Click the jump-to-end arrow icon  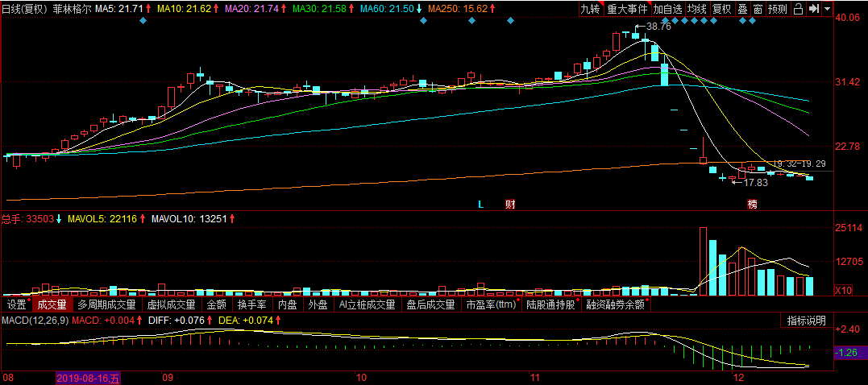click(813, 9)
